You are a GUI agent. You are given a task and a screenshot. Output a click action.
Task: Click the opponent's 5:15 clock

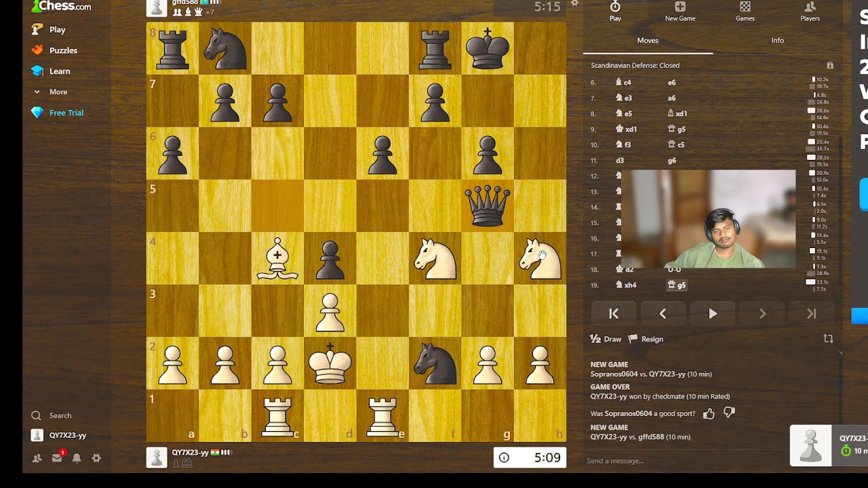click(529, 7)
